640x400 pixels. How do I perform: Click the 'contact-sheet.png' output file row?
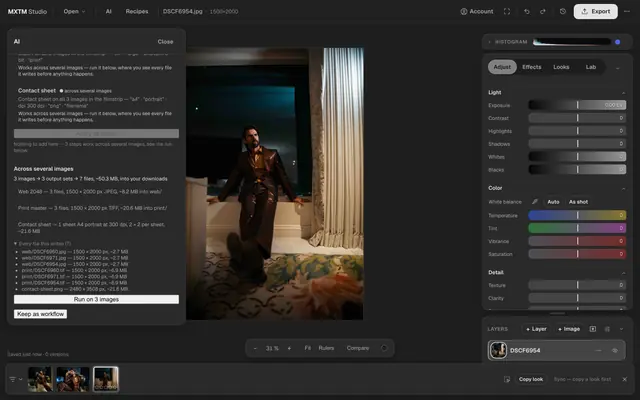point(75,289)
